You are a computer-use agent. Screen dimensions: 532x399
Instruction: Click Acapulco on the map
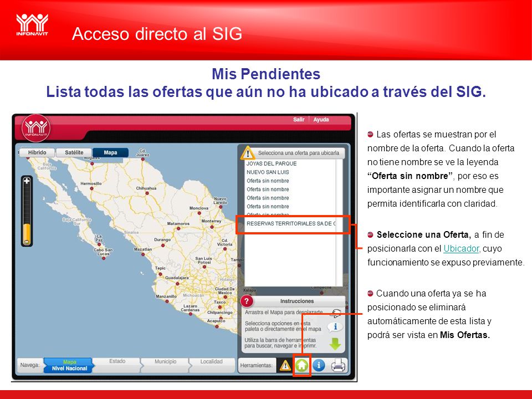click(x=216, y=323)
